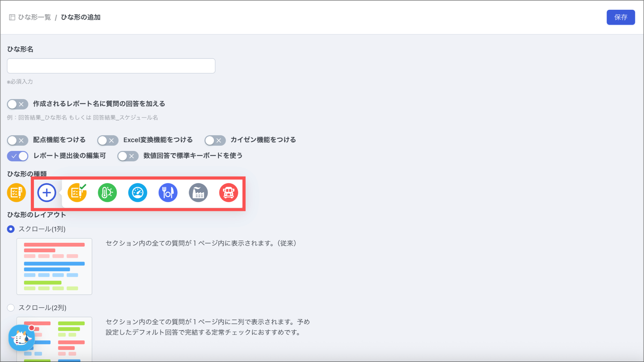
Task: Go back to ひな形一覧 breadcrumb link
Action: coord(34,17)
